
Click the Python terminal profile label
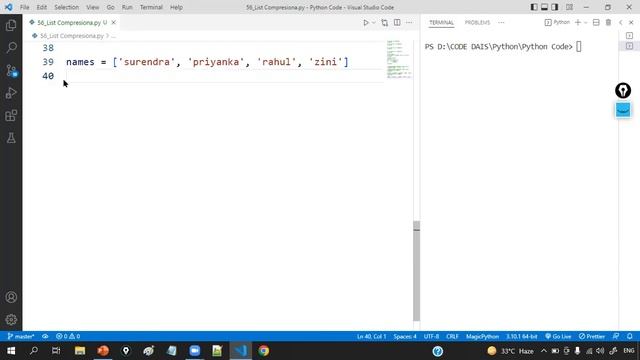tap(557, 22)
